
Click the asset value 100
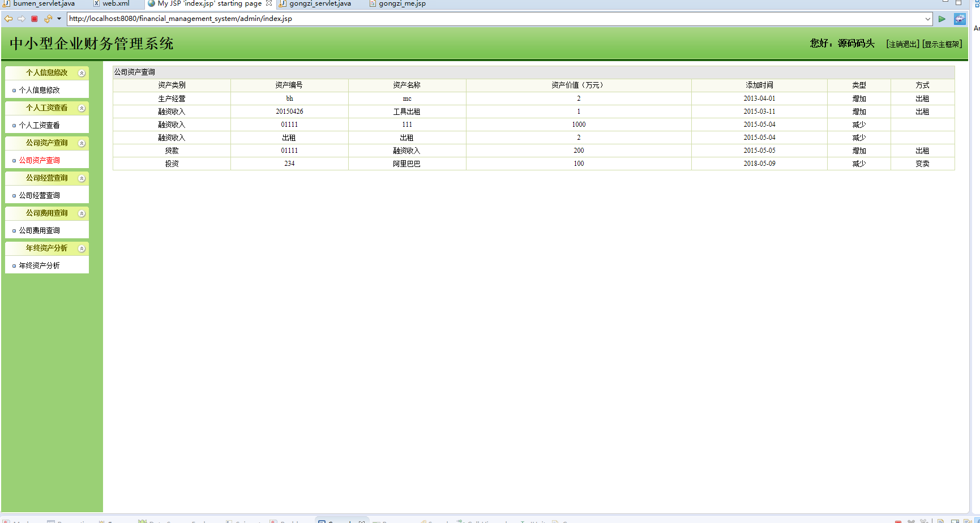click(579, 164)
